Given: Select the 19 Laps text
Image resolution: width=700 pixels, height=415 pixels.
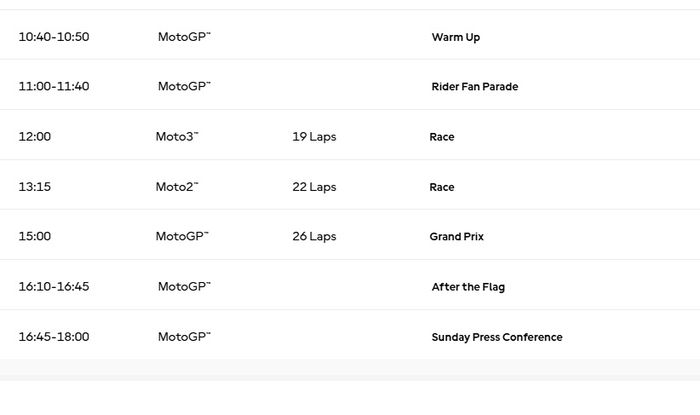Looking at the screenshot, I should (314, 137).
